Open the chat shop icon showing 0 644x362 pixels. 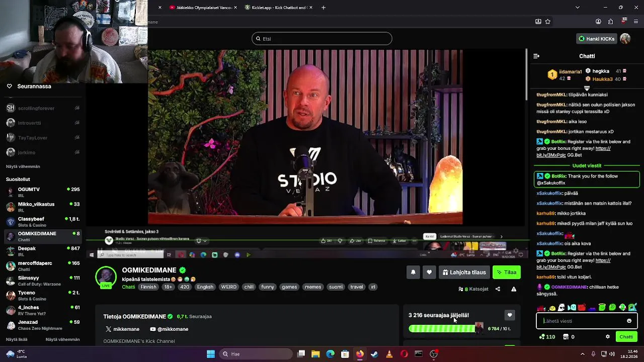[x=569, y=337]
